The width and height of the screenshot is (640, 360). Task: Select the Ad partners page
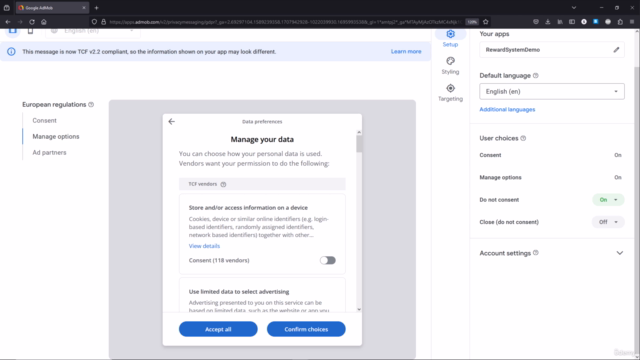click(x=49, y=152)
